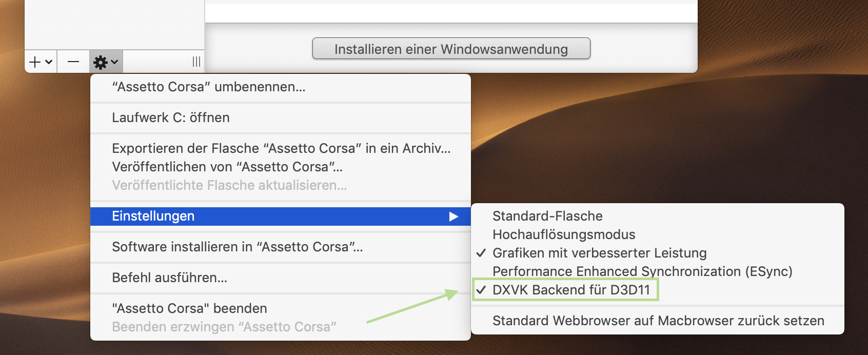Select Standard Webbrowser auf Macbrowser zurück setzen
The image size is (868, 355).
pyautogui.click(x=658, y=321)
